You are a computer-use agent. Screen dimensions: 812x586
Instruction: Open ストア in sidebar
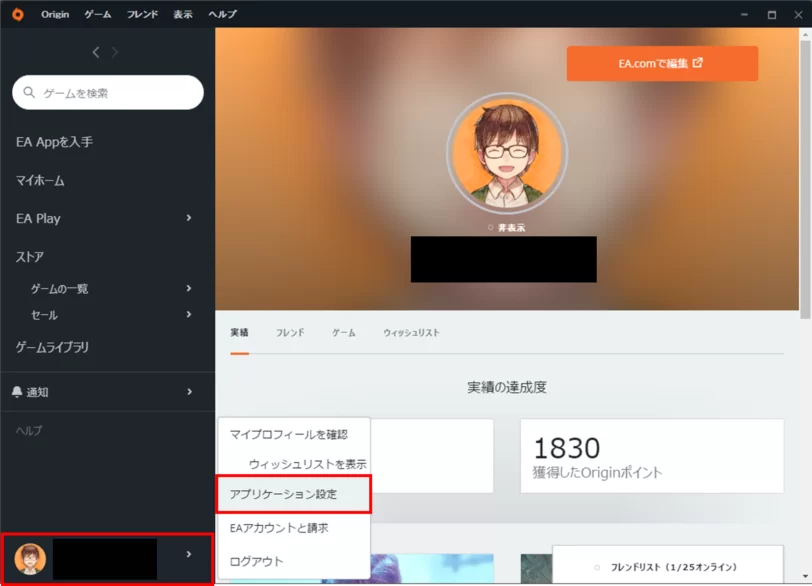tap(30, 257)
